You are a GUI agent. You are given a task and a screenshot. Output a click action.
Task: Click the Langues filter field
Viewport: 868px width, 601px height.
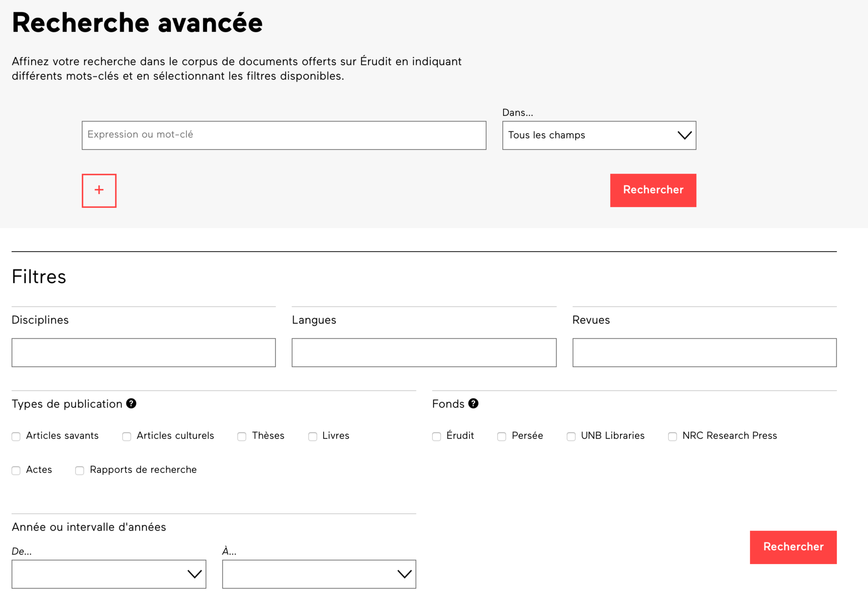click(424, 353)
